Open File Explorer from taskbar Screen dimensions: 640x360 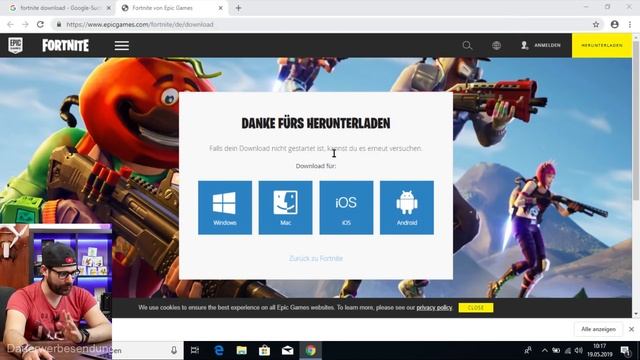242,350
